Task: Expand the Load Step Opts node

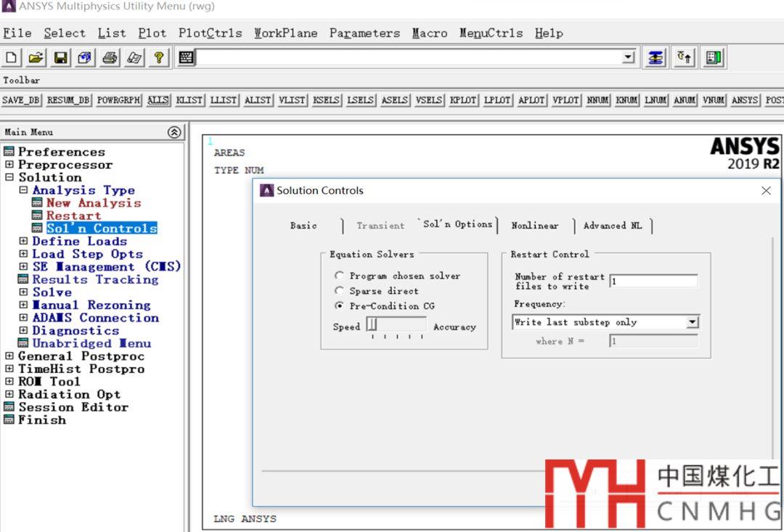Action: tap(23, 254)
